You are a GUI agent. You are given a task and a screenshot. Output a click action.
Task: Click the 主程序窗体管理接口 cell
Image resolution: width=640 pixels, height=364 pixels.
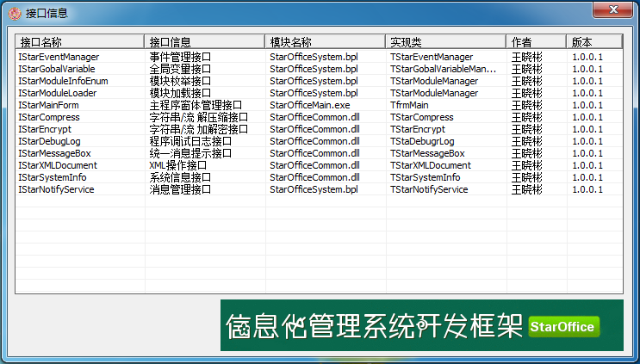click(x=196, y=105)
